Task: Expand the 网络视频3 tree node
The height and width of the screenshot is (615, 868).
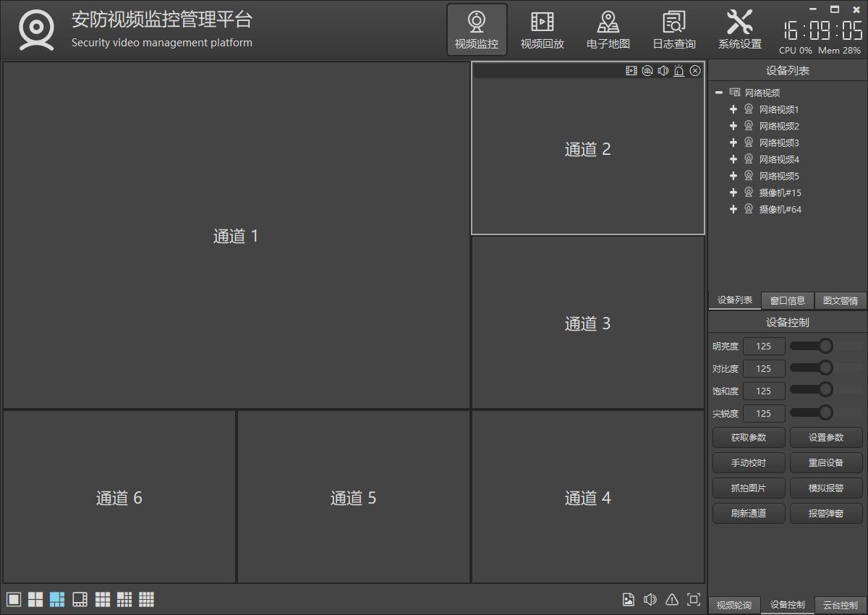Action: pos(733,143)
